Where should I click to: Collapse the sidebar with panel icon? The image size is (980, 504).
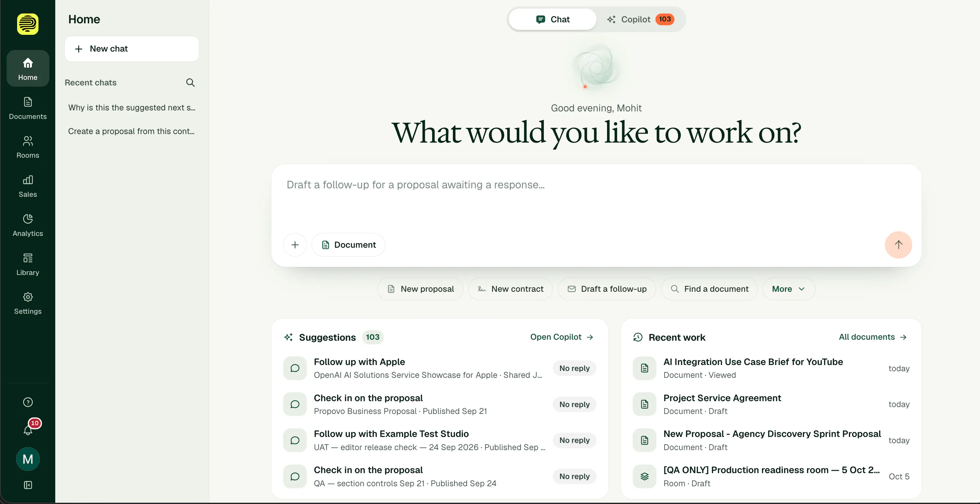(28, 485)
